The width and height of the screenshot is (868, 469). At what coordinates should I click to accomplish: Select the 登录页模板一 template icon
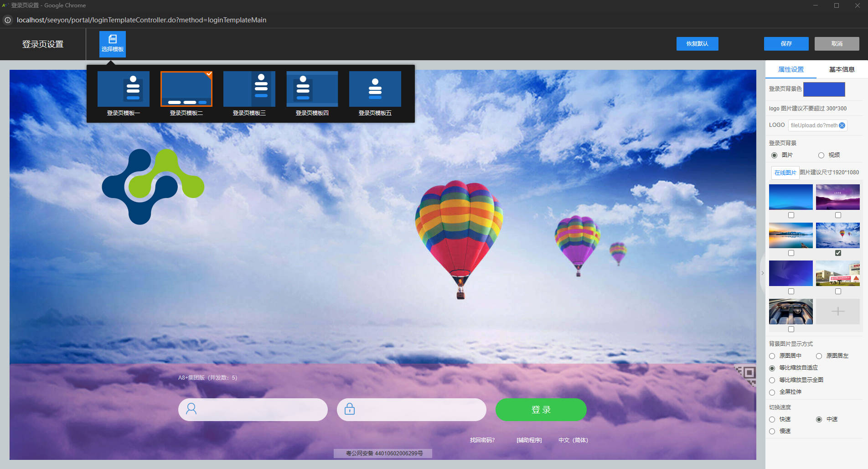click(x=123, y=89)
